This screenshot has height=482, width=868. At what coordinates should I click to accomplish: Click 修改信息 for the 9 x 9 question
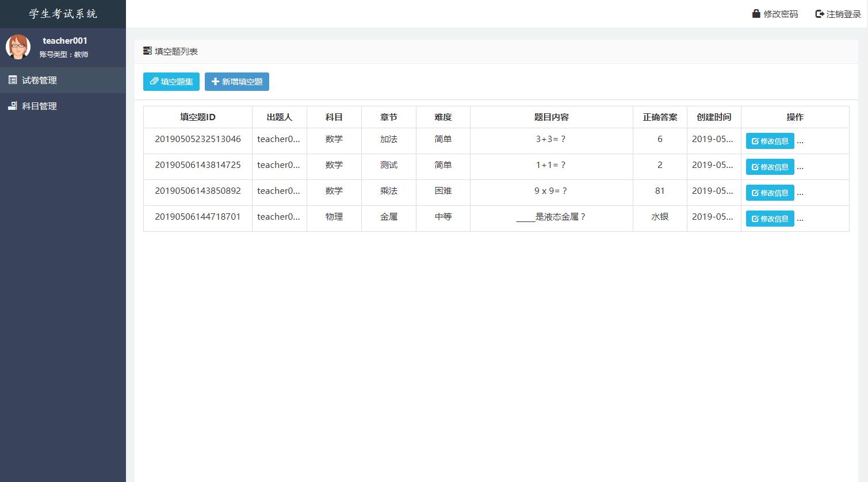(x=770, y=193)
